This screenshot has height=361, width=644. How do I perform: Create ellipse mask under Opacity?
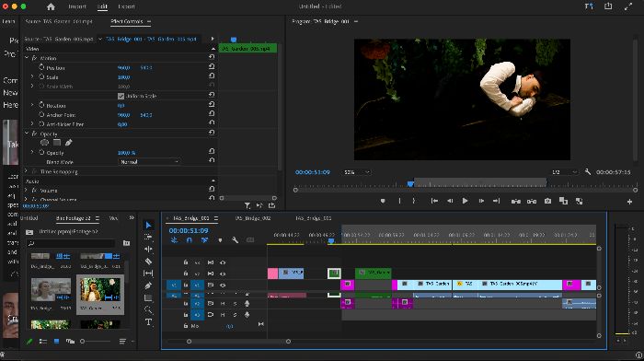[x=44, y=142]
